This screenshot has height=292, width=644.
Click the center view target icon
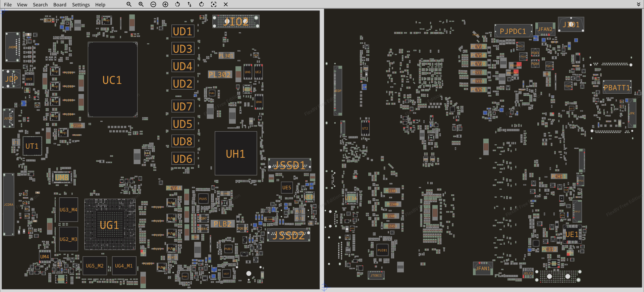[214, 4]
